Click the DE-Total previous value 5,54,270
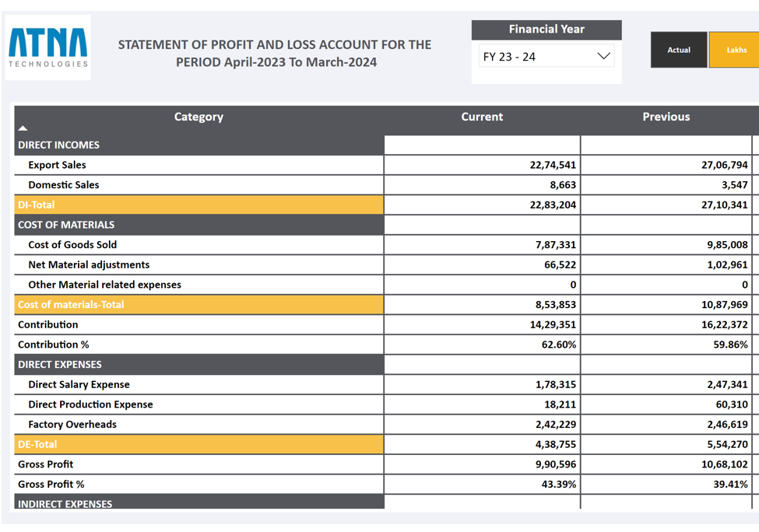Image resolution: width=759 pixels, height=532 pixels. [728, 444]
